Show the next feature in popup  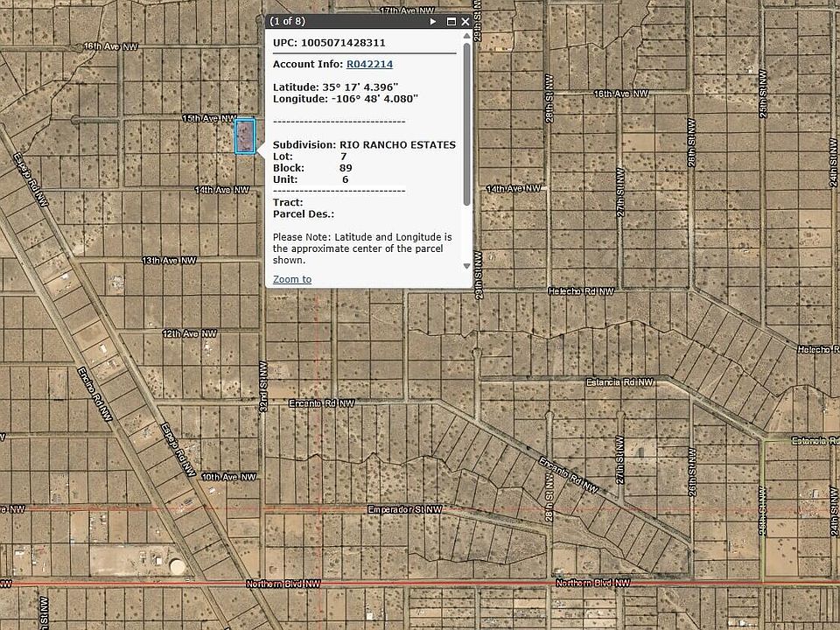(x=433, y=21)
